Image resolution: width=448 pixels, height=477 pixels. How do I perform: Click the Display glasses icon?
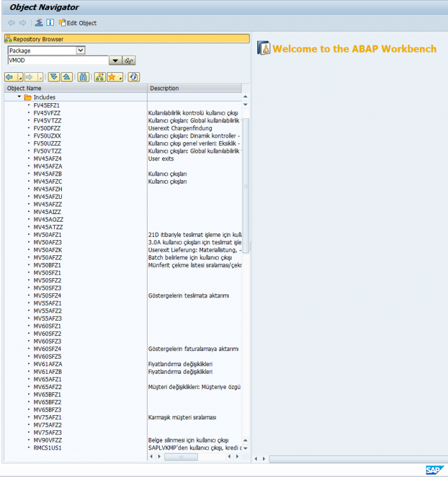[x=129, y=61]
